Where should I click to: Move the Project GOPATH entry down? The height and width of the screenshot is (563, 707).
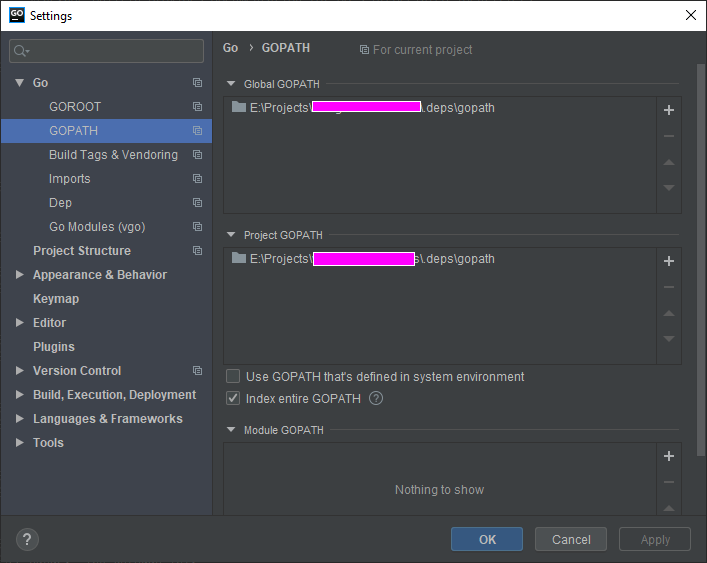pos(669,339)
